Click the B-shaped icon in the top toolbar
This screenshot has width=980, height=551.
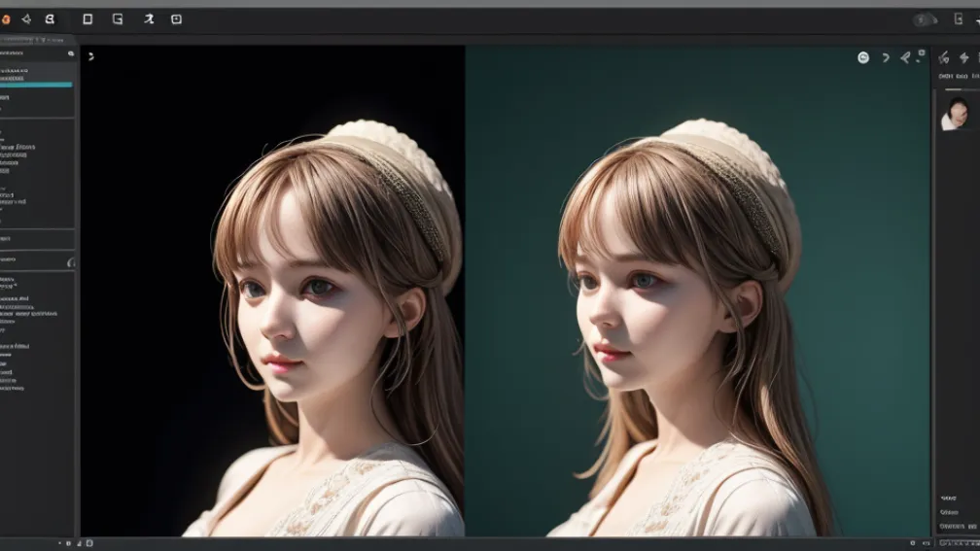click(x=50, y=19)
